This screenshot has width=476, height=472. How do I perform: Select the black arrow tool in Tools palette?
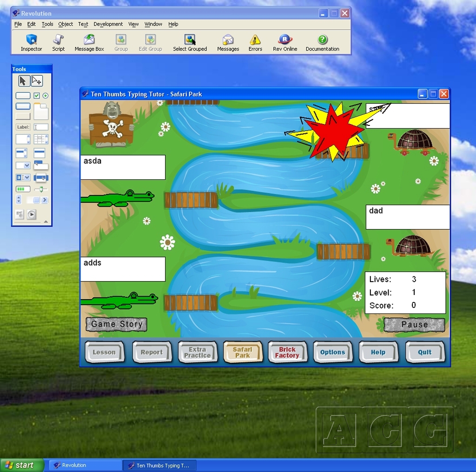pyautogui.click(x=23, y=81)
